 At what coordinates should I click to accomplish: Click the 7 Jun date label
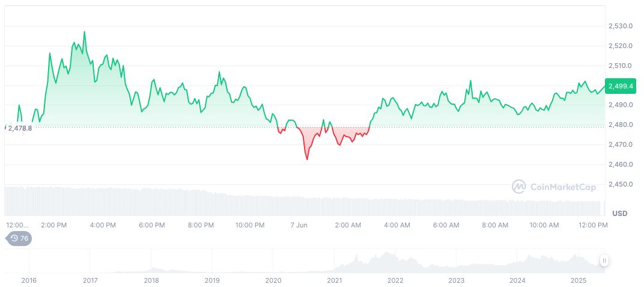(x=299, y=225)
